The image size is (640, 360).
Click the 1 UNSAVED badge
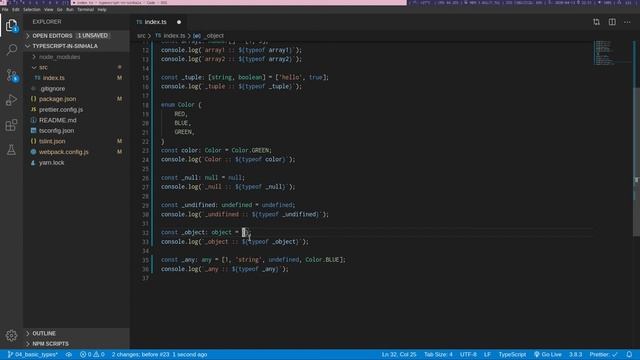pos(93,36)
